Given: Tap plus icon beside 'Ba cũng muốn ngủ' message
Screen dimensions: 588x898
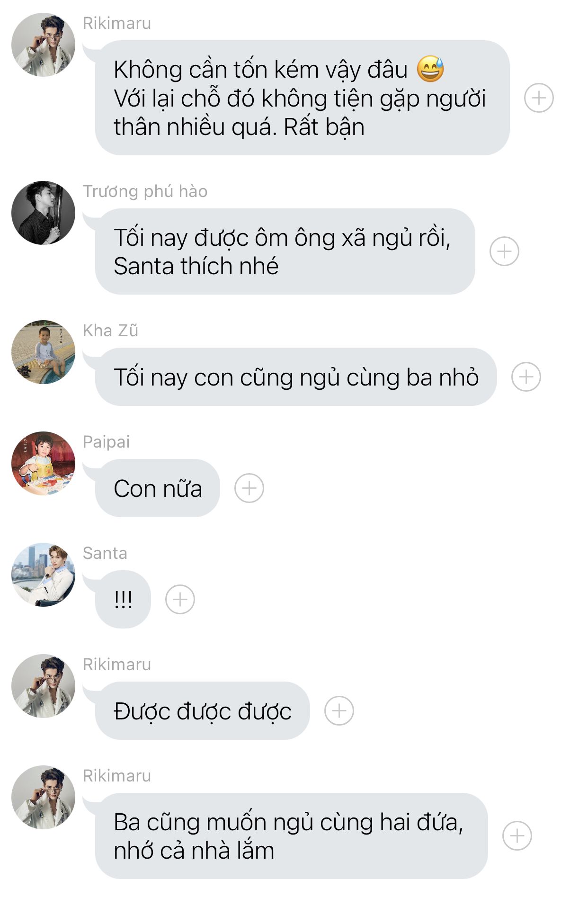Looking at the screenshot, I should (x=517, y=836).
